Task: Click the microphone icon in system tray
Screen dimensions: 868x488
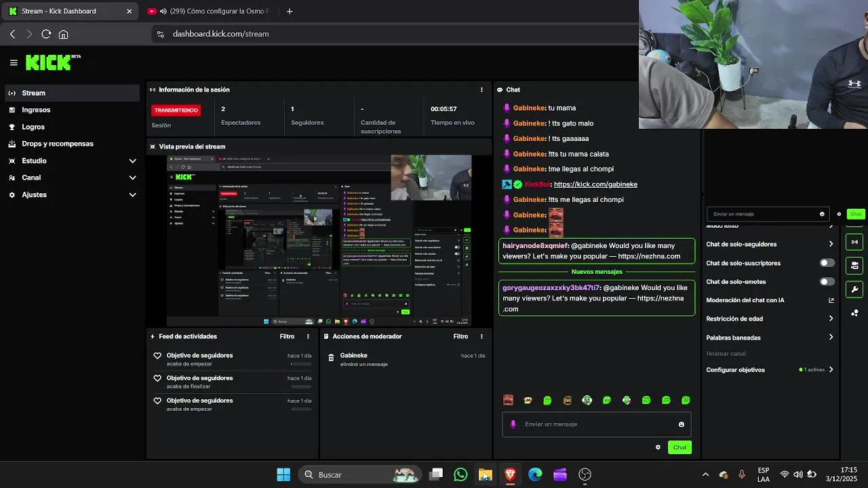Action: (741, 474)
